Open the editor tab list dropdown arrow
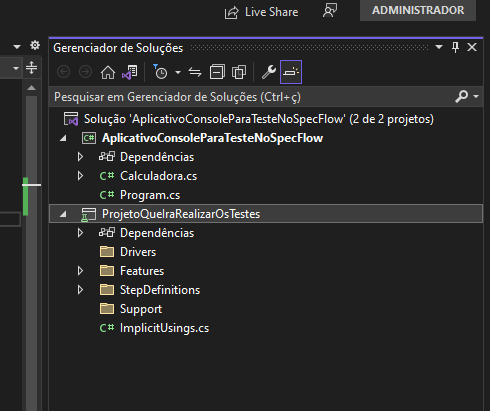Screen dimensions: 490x411 tap(17, 47)
